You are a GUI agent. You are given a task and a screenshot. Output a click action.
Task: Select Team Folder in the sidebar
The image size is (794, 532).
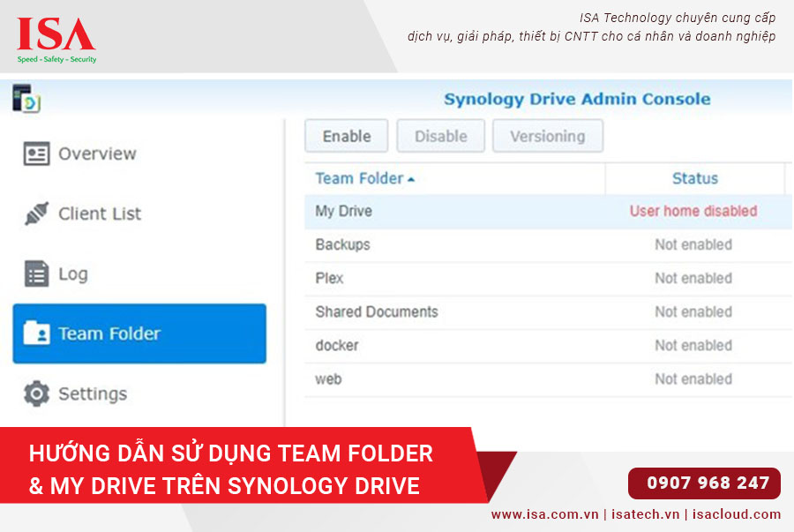[x=139, y=333]
